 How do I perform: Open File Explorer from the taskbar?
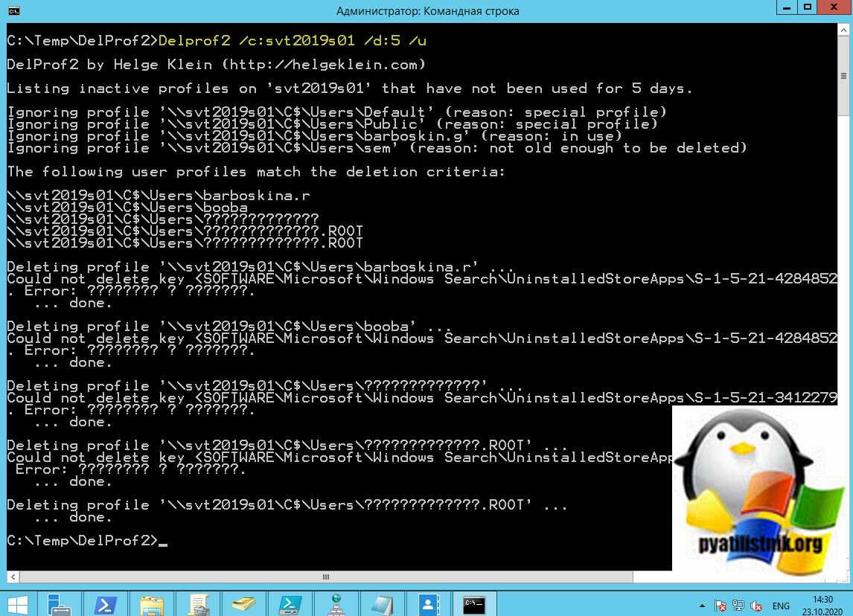click(151, 604)
